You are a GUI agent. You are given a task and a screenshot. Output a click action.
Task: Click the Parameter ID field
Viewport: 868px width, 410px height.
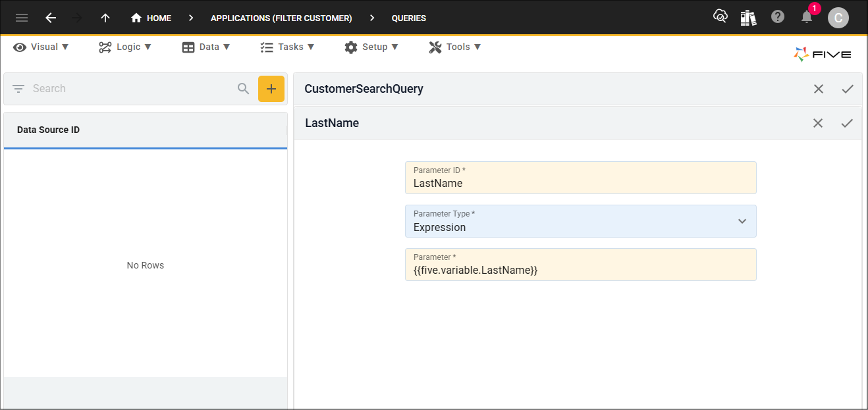580,178
